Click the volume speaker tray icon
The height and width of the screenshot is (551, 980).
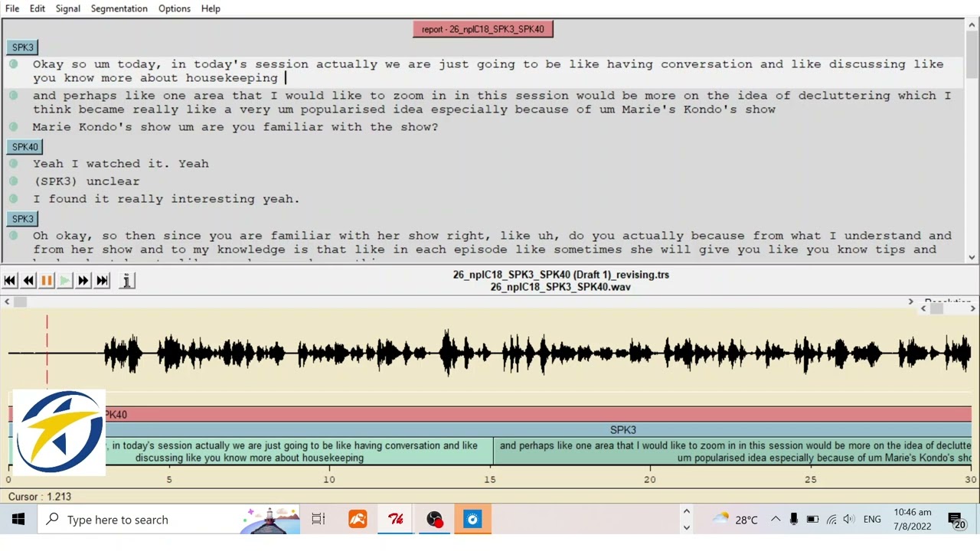click(848, 520)
